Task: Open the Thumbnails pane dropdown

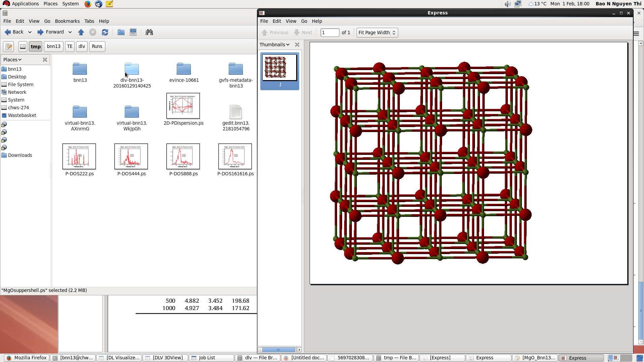Action: (x=274, y=45)
